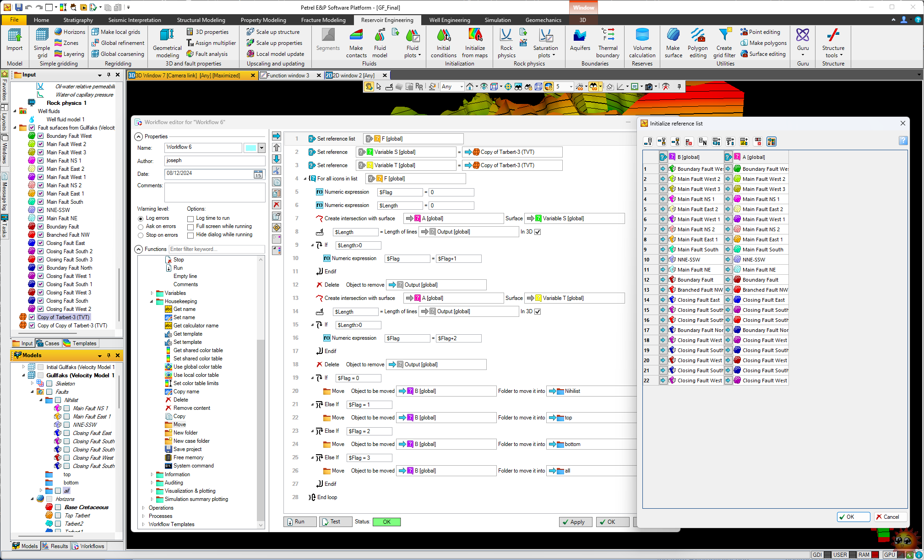Click Thermal boundary icon

[608, 43]
